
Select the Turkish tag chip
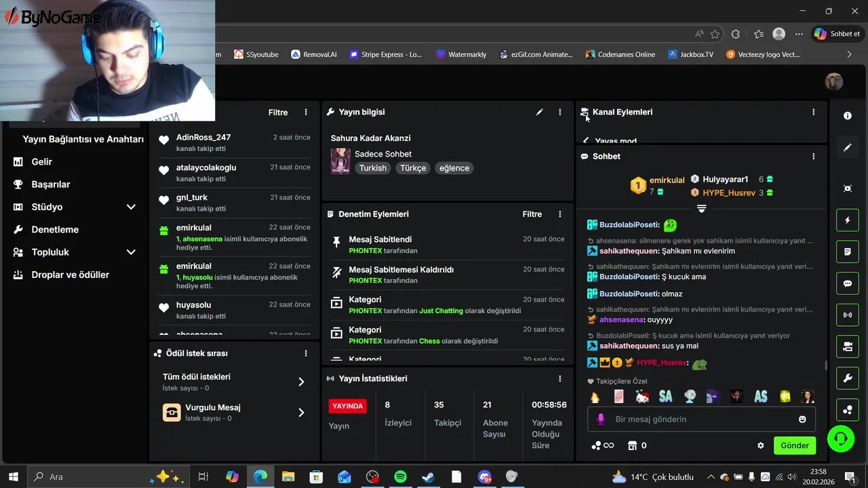(x=373, y=168)
